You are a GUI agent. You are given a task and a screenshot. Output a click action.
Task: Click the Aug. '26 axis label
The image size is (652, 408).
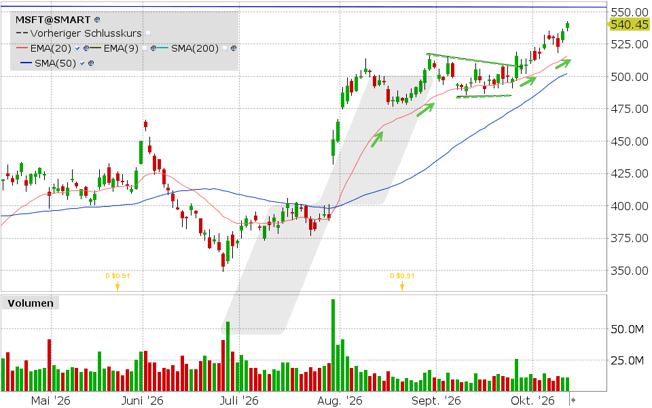click(x=339, y=401)
